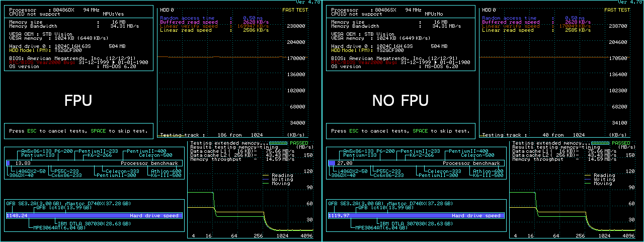
Task: Select 'Memory size' line in NO FPU panel
Action: [389, 22]
